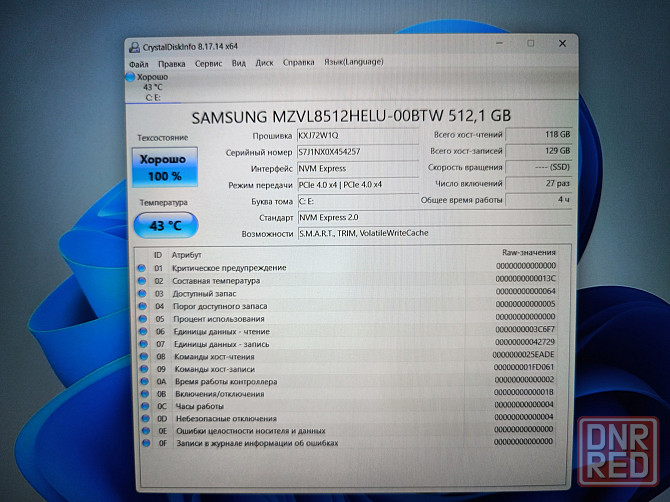Click status dot for attribute 06 Единицы данных - чтение

point(143,332)
